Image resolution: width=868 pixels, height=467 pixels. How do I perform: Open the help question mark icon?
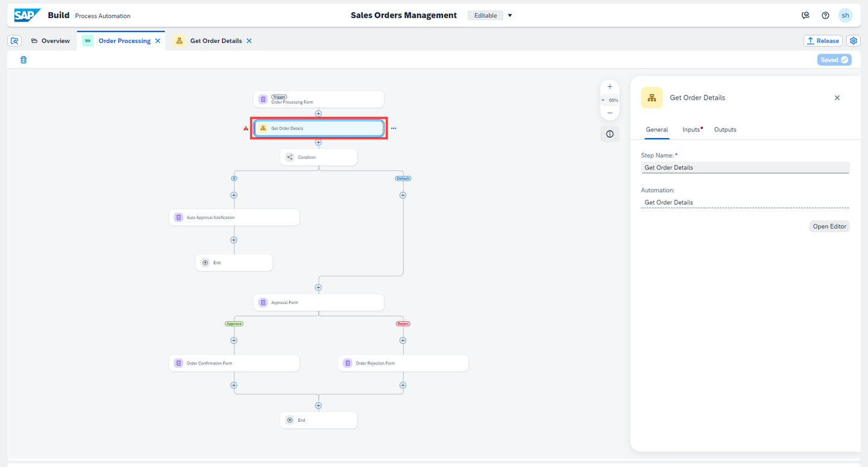825,15
